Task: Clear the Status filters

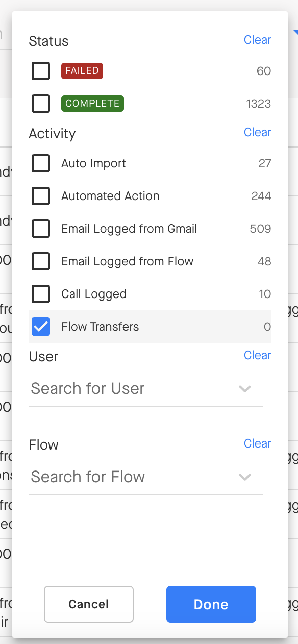Action: point(257,40)
